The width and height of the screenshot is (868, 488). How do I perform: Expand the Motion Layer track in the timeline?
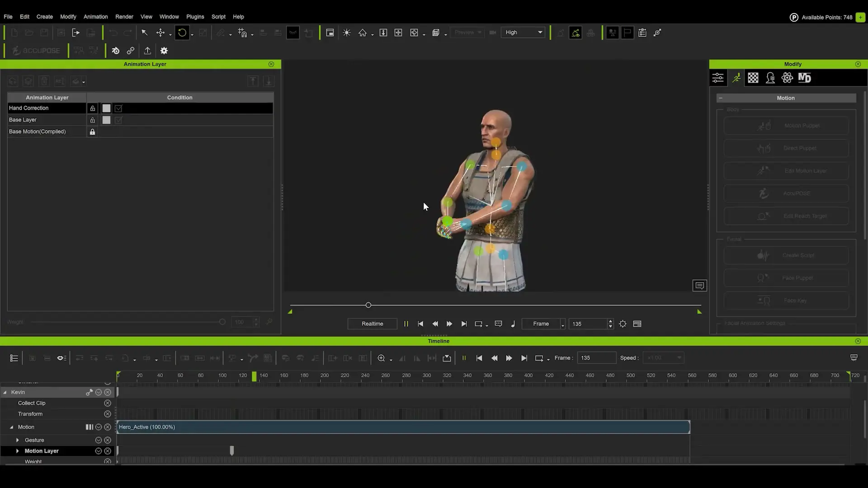click(17, 450)
